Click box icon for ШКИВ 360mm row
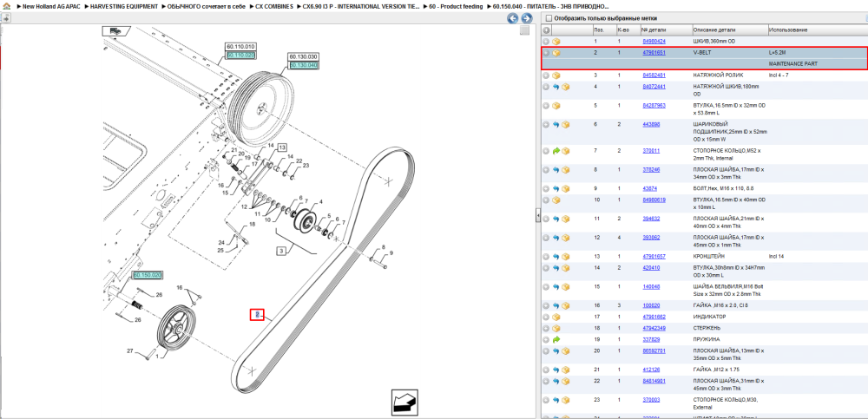Viewport: 868px width, 419px height. (556, 42)
